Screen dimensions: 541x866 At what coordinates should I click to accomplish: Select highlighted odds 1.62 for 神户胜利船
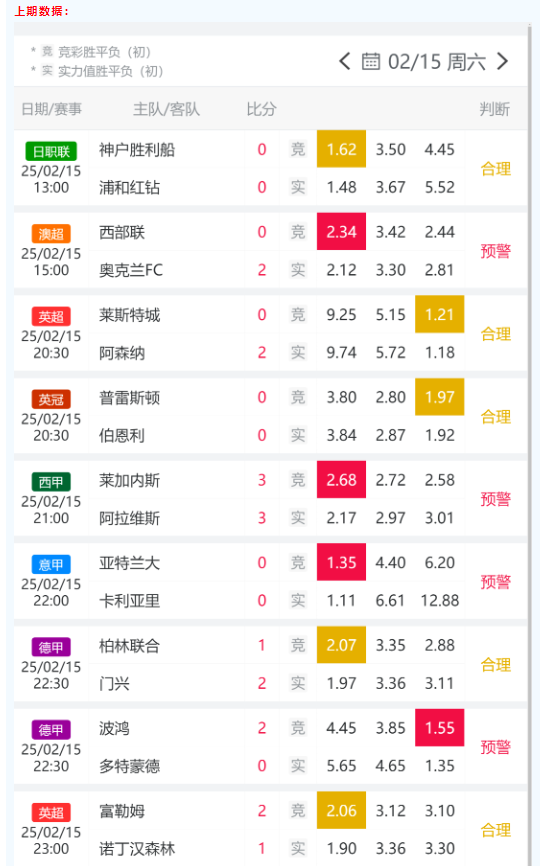click(x=341, y=149)
